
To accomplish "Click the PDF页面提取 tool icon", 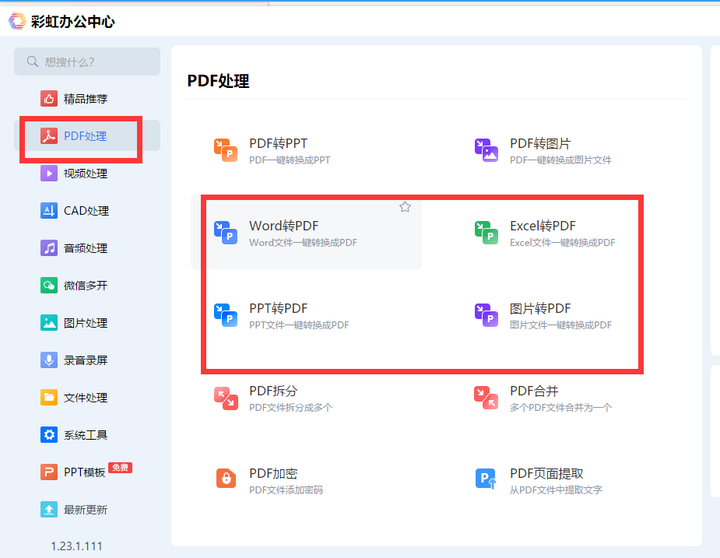I will (486, 479).
